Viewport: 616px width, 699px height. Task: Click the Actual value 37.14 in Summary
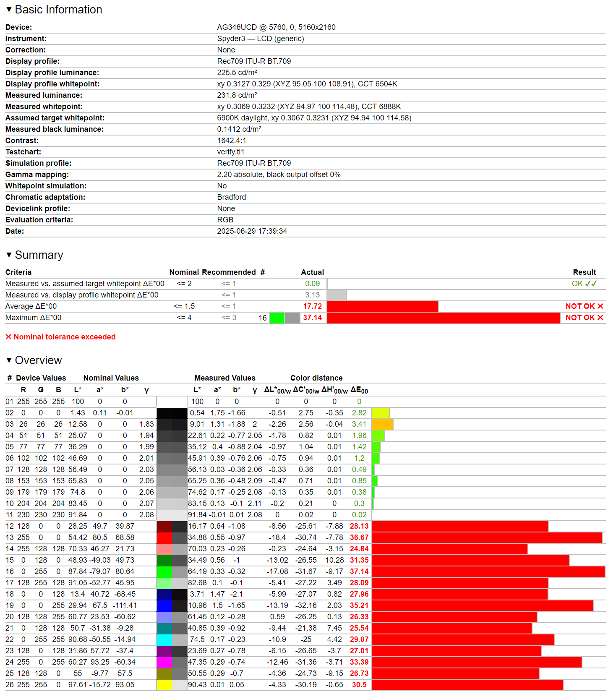pyautogui.click(x=312, y=318)
